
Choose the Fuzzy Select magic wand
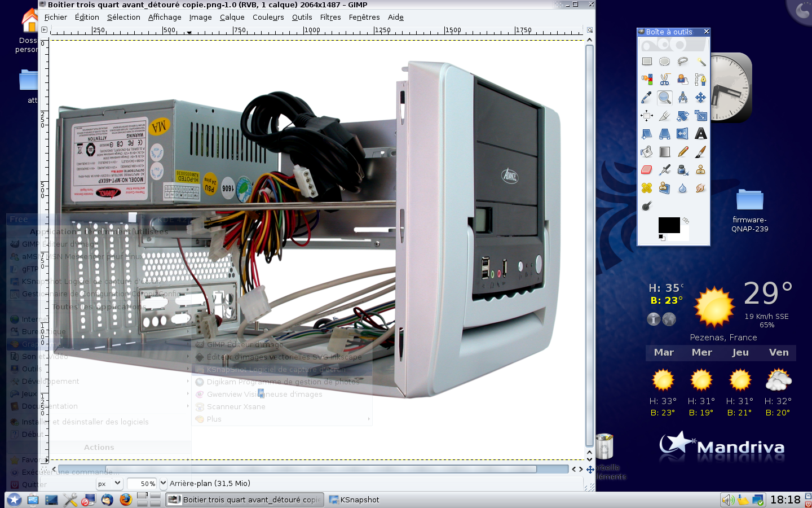(701, 62)
